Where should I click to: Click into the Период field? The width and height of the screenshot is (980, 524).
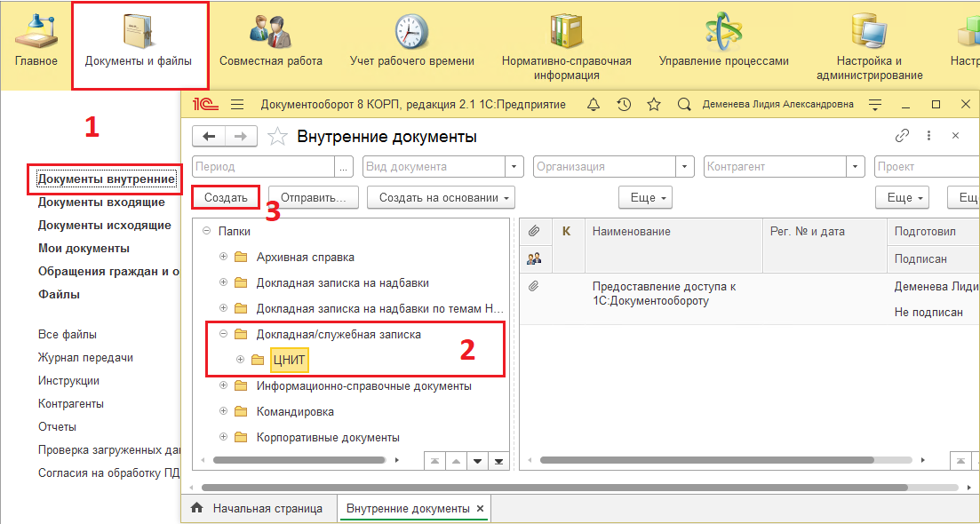click(264, 167)
